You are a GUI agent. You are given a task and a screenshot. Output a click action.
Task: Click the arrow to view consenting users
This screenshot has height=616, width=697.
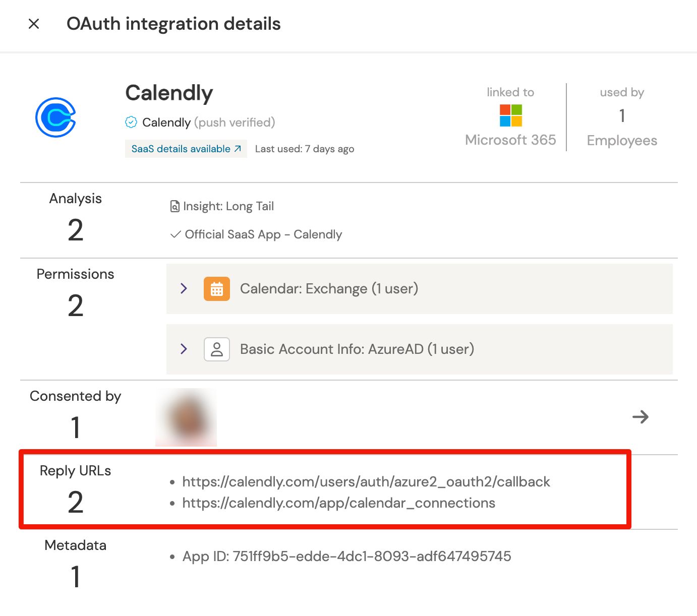point(641,417)
